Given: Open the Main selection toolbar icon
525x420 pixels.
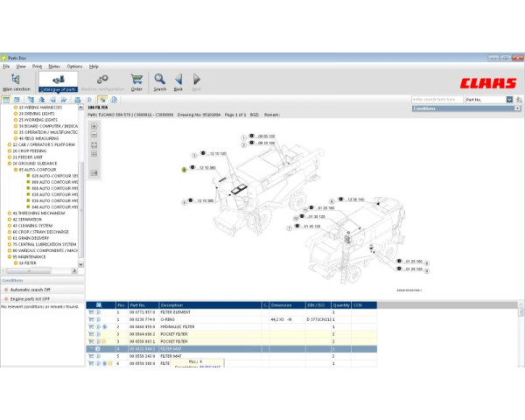Looking at the screenshot, I should [16, 81].
